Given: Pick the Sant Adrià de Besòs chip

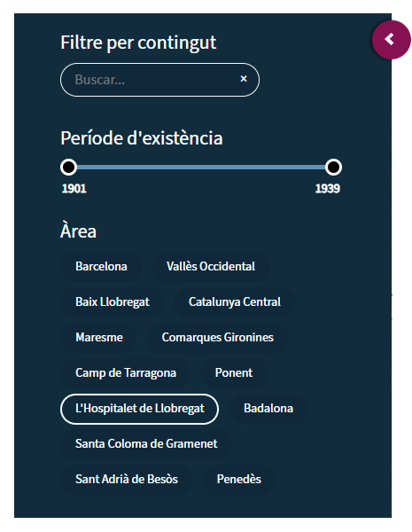Looking at the screenshot, I should [x=127, y=480].
